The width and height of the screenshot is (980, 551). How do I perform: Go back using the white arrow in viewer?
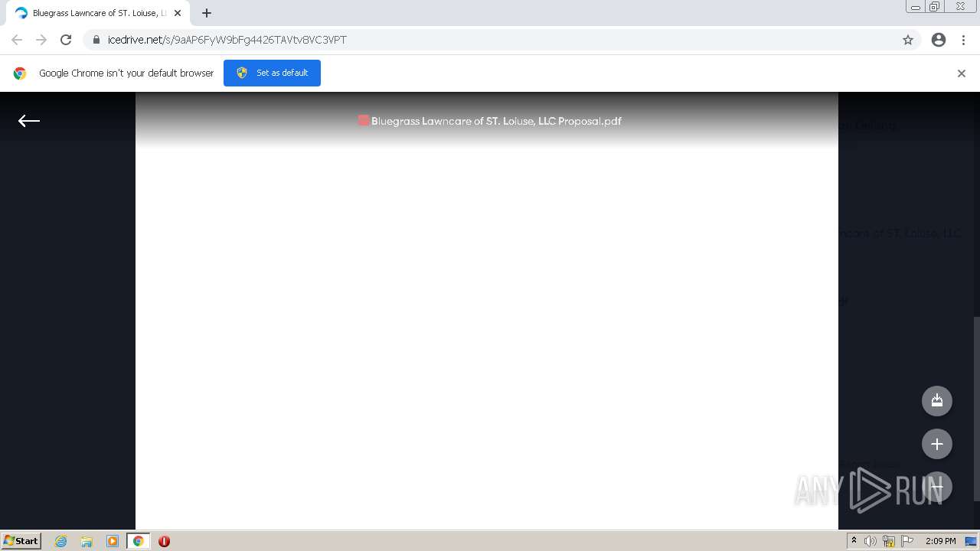tap(29, 121)
